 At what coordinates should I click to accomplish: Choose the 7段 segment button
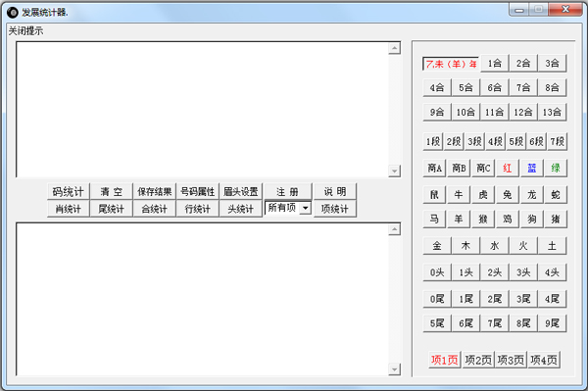[x=557, y=141]
